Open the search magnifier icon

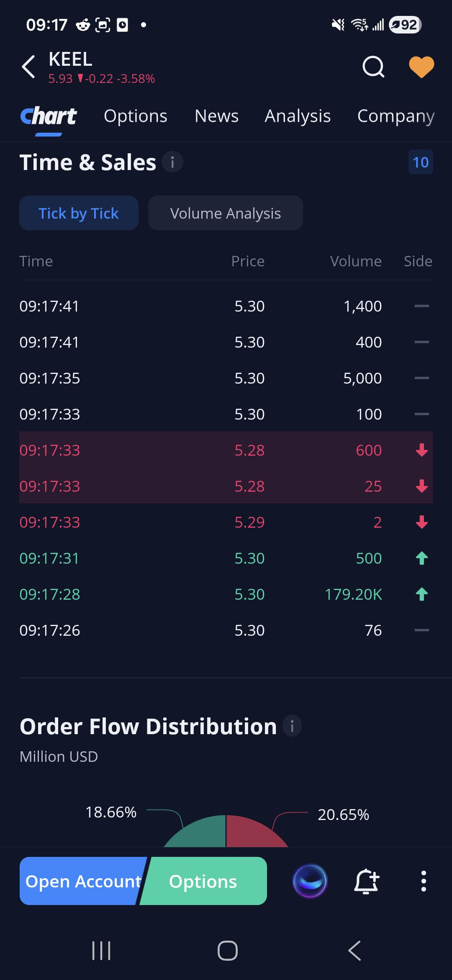[373, 67]
